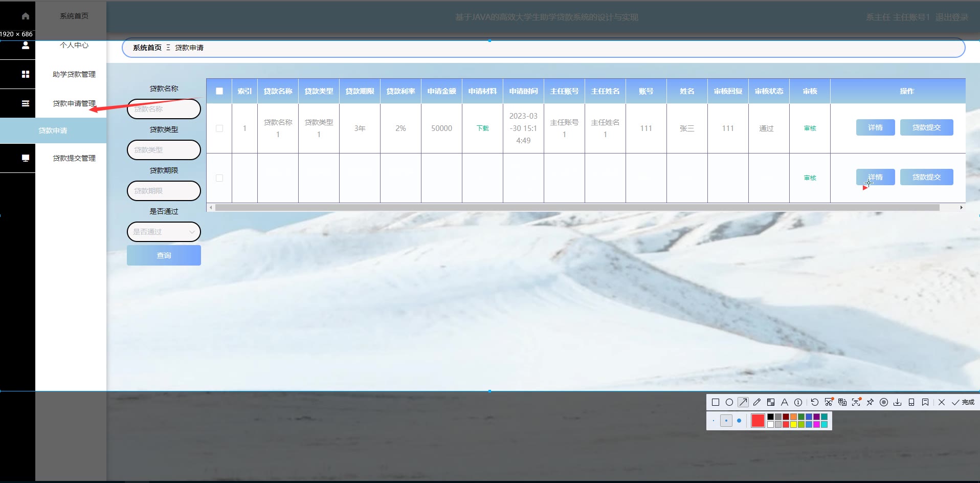Viewport: 980px width, 483px height.
Task: Select the rectangle annotation tool
Action: (716, 402)
